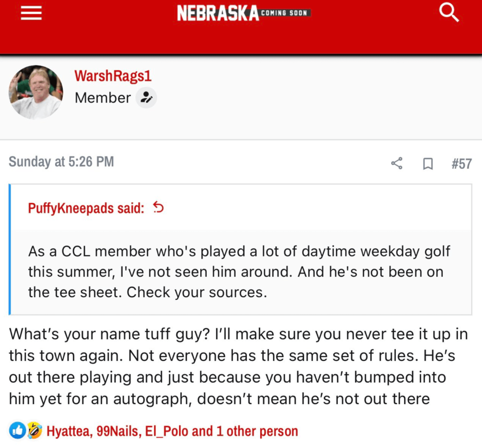
Task: Click the arrow icon beside PuffyKneepads said
Action: [x=159, y=207]
